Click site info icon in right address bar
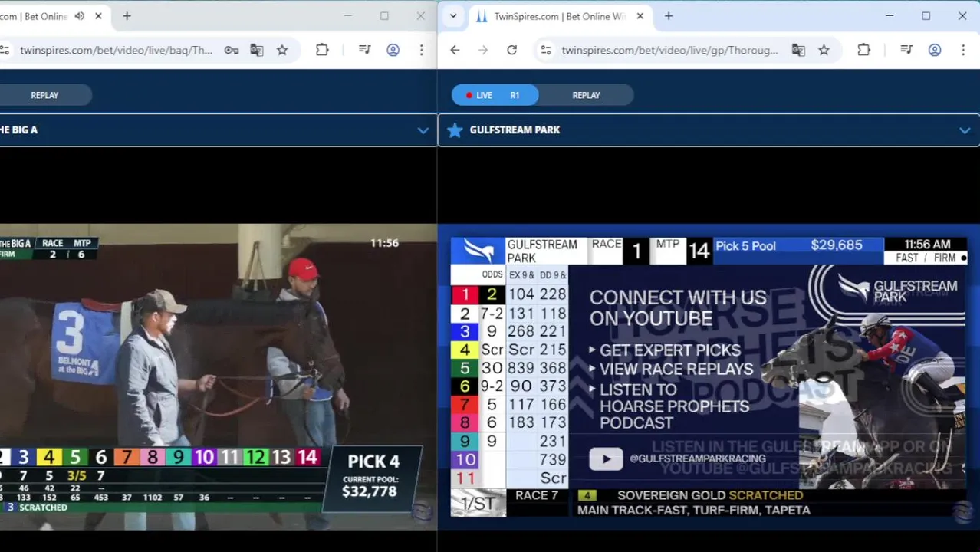980x552 pixels. coord(545,50)
